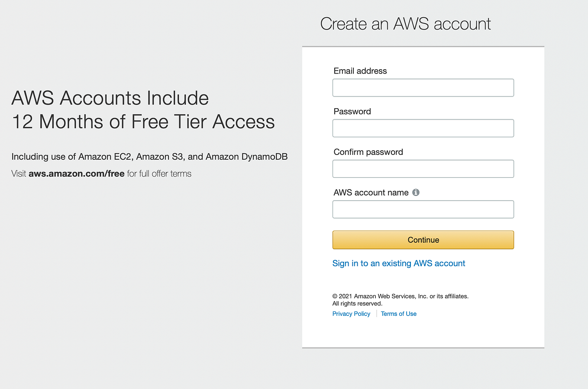Click the "All rights reserved" text
Viewport: 588px width, 389px height.
[x=357, y=303]
